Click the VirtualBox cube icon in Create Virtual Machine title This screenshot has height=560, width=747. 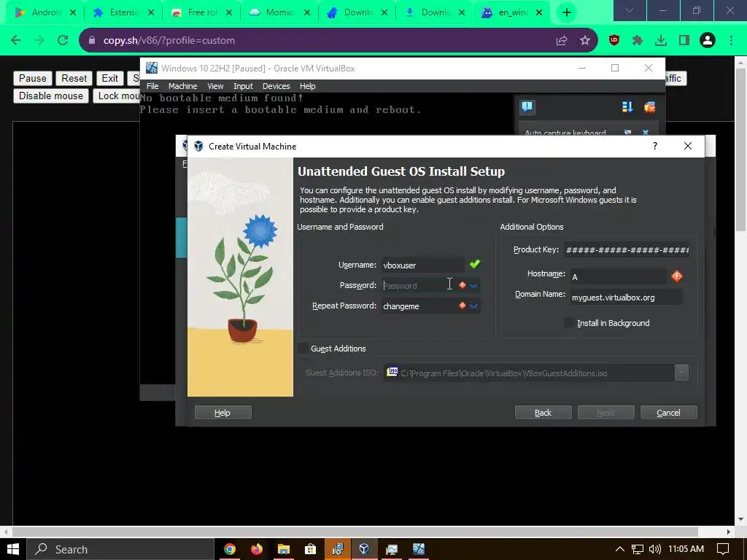click(x=198, y=146)
